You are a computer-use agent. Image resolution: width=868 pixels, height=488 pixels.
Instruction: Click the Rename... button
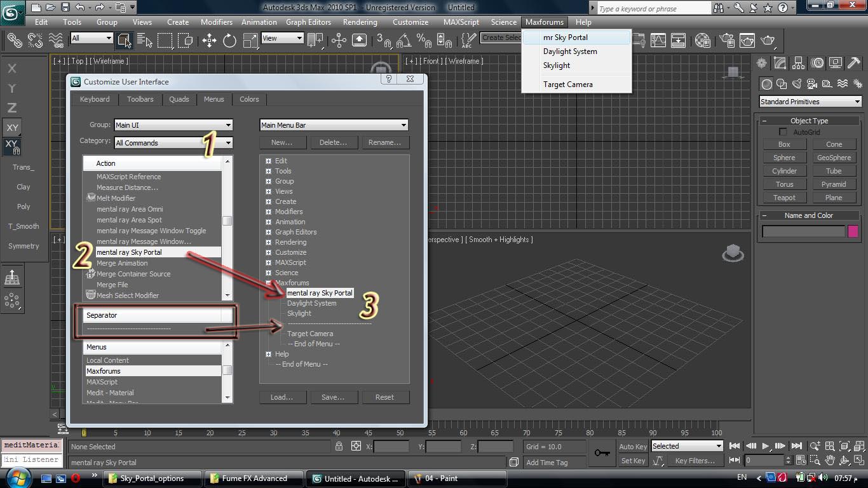(x=384, y=142)
